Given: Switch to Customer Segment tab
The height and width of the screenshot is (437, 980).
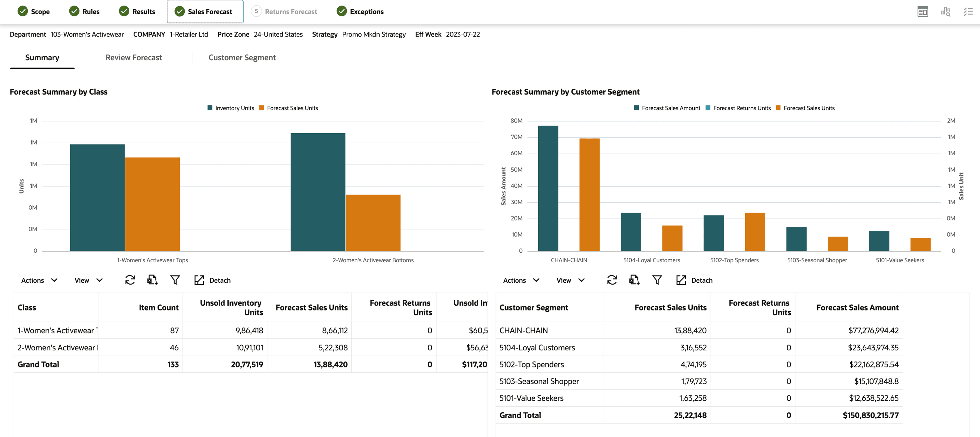Looking at the screenshot, I should coord(242,58).
